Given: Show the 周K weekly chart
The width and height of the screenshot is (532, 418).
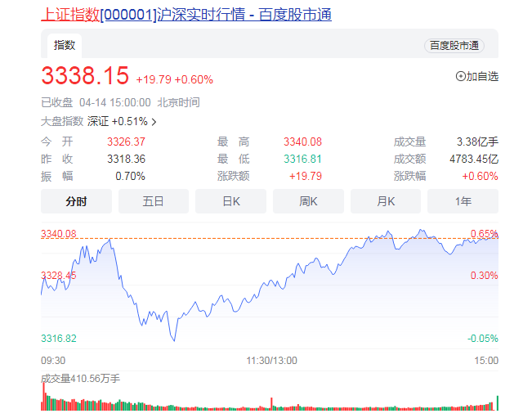Looking at the screenshot, I should [x=308, y=201].
